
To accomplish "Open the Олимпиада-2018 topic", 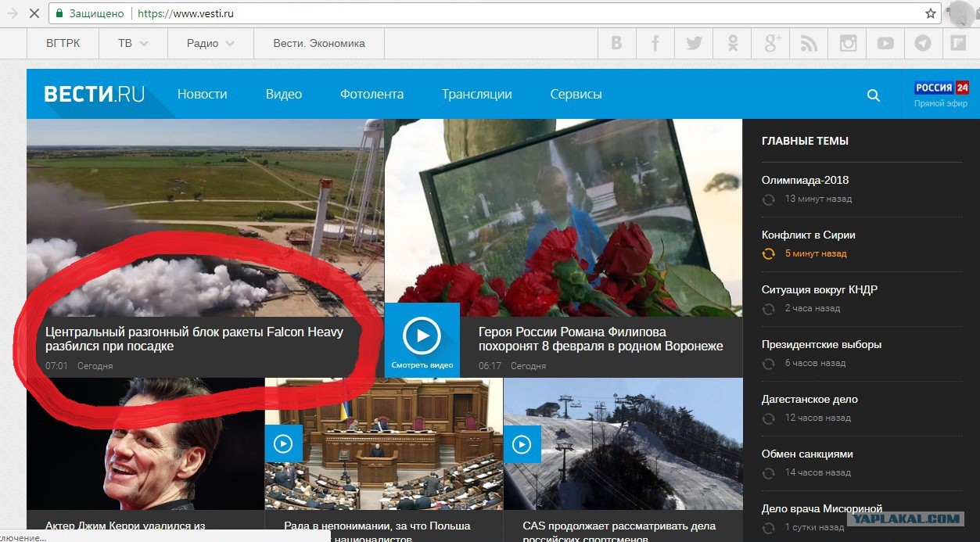I will (805, 180).
